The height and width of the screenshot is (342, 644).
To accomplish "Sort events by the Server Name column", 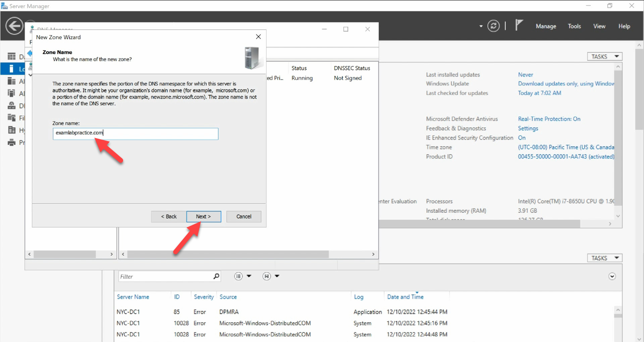I will tap(133, 297).
